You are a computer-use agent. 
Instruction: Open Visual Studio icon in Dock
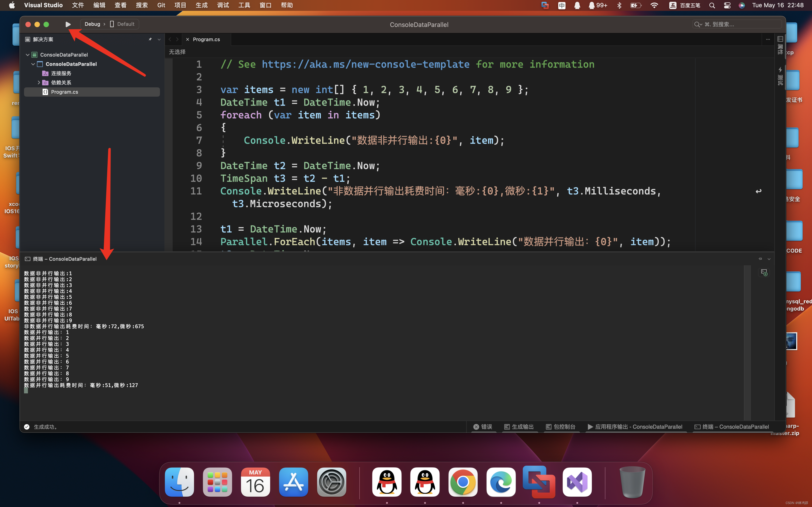coord(577,482)
